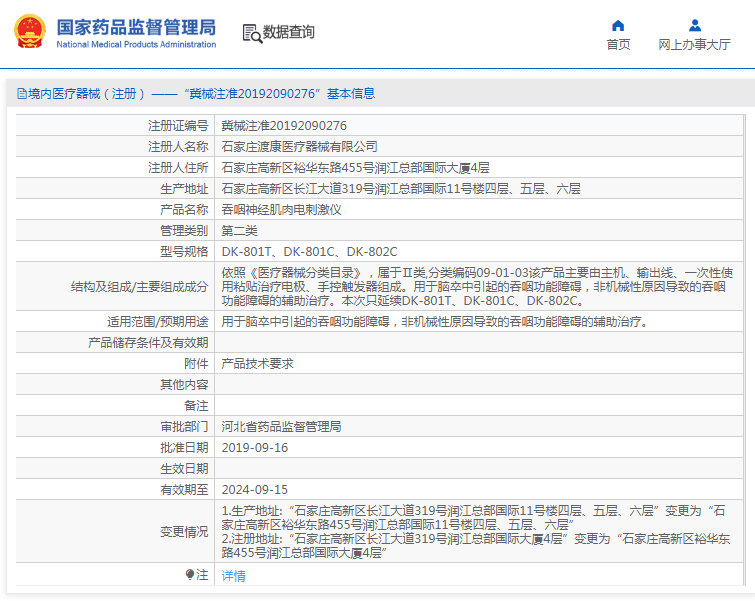
Task: Click the lightbulb icon beside 注
Action: [x=190, y=575]
